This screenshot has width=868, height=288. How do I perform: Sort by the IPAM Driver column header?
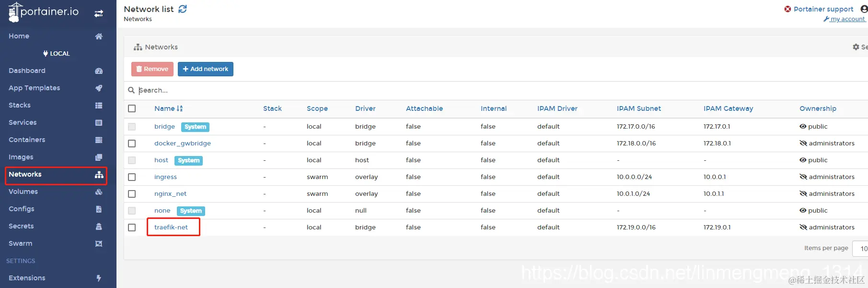pos(557,108)
